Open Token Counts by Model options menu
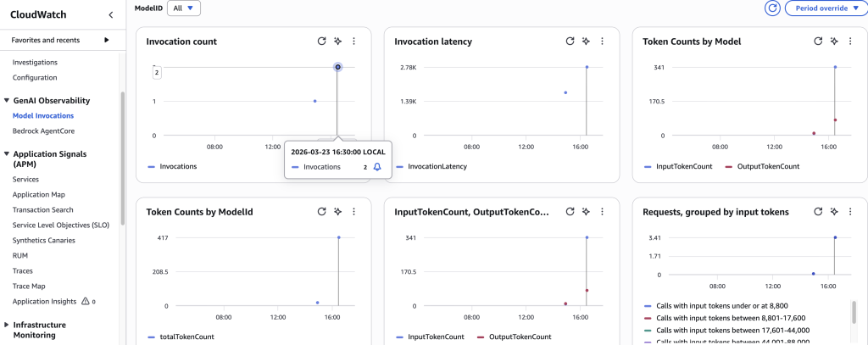This screenshot has height=345, width=868. (x=850, y=41)
